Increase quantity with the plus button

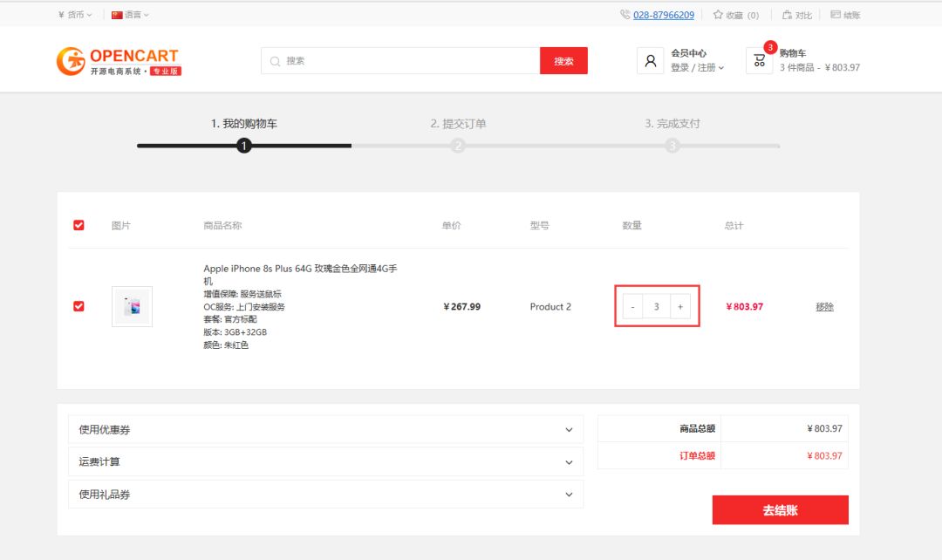click(680, 306)
